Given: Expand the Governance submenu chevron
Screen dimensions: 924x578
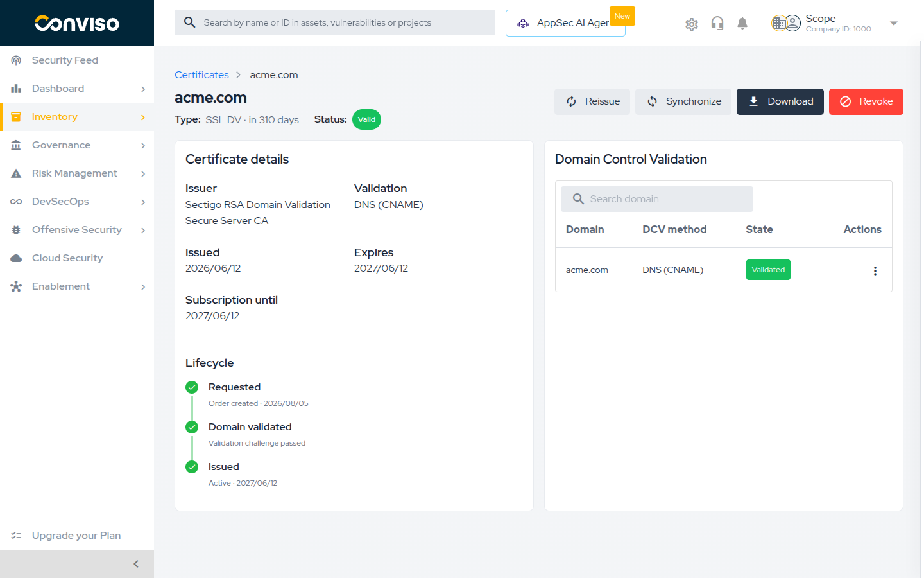Looking at the screenshot, I should click(143, 146).
